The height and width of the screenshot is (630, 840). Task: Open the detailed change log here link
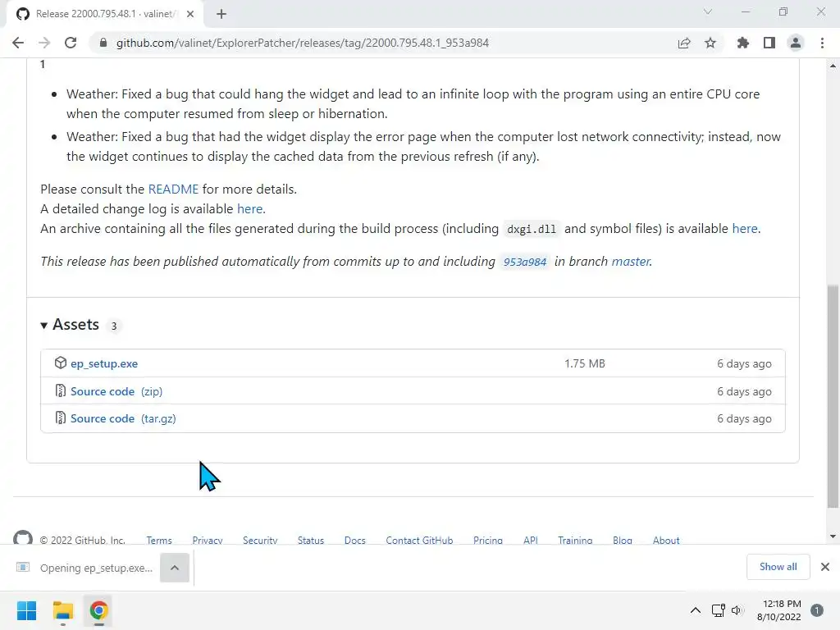[249, 209]
